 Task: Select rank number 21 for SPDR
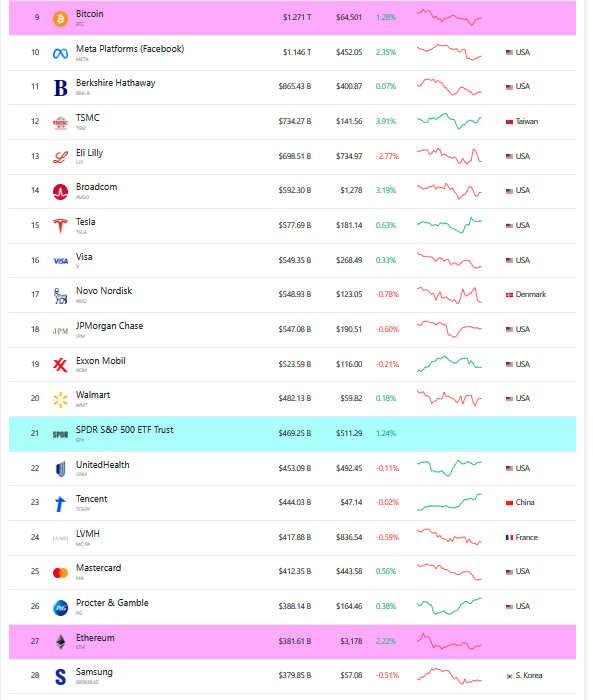click(35, 433)
